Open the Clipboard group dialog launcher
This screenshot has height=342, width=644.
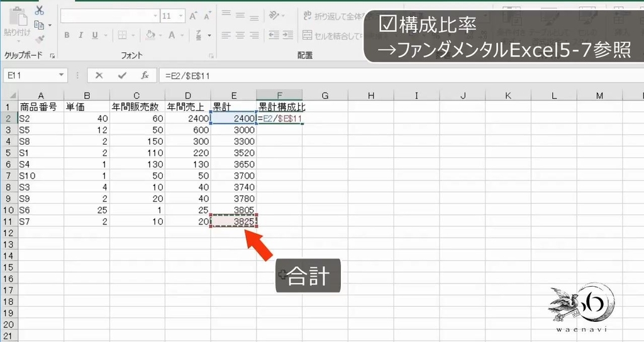coord(53,56)
